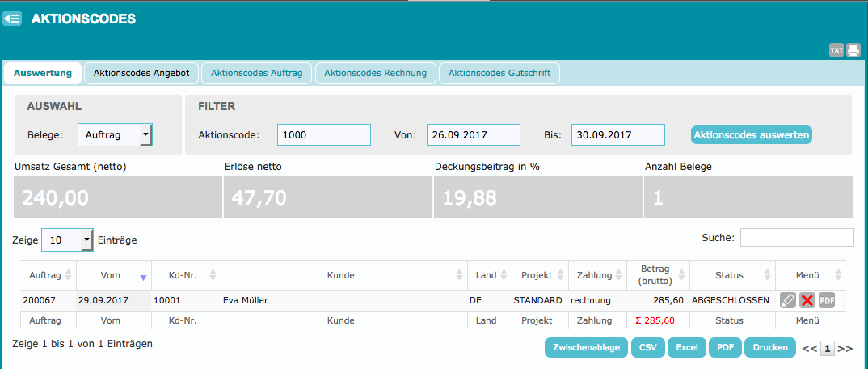Expand the Zeige entries count dropdown
The image size is (868, 369).
point(67,240)
